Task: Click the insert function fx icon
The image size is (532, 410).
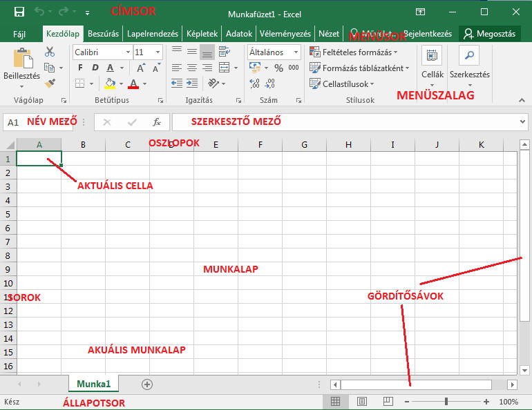Action: [x=157, y=122]
